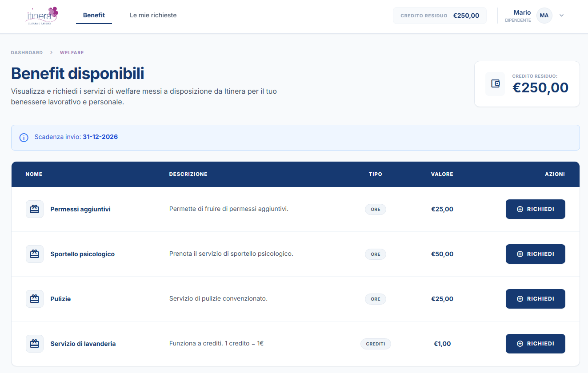Click the gift icon for Sportello psicologico
Screen dimensions: 588x373
(x=35, y=254)
